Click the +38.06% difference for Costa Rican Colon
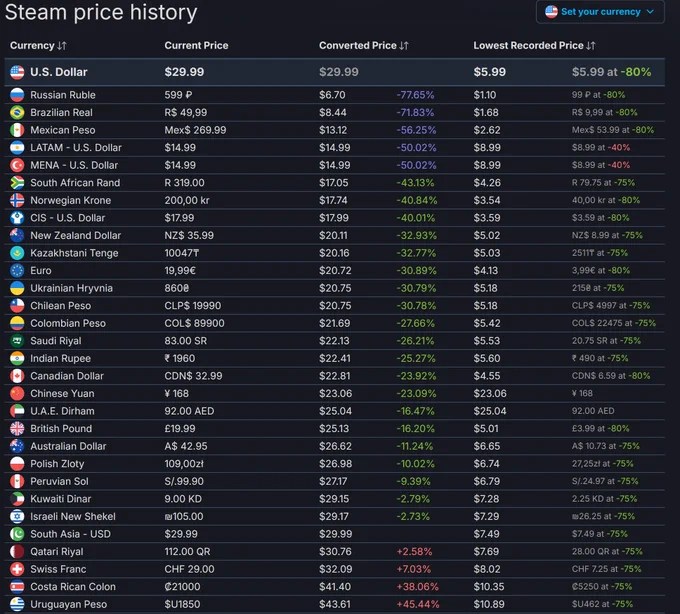Screen dimensions: 680x614 [417, 587]
